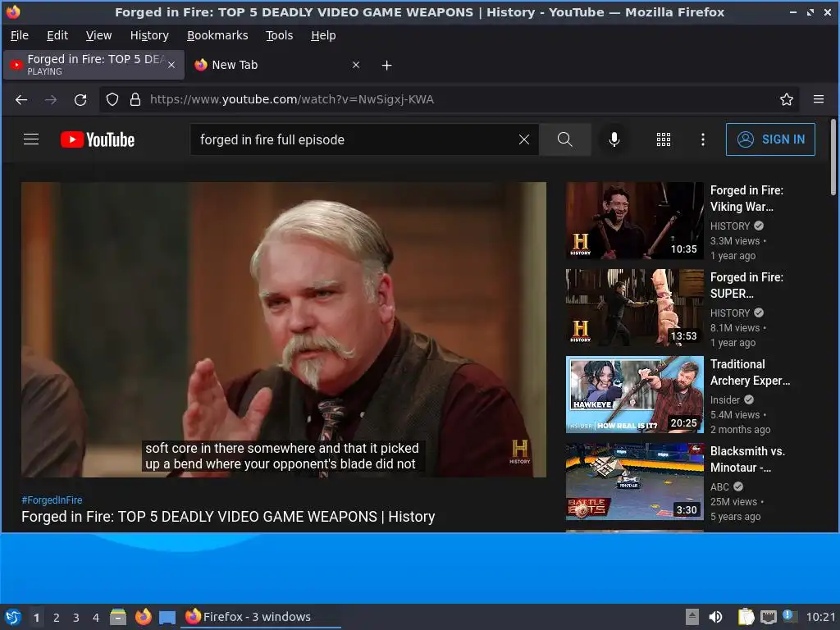Viewport: 840px width, 630px height.
Task: Bookmark this page with the star icon
Action: tap(787, 99)
